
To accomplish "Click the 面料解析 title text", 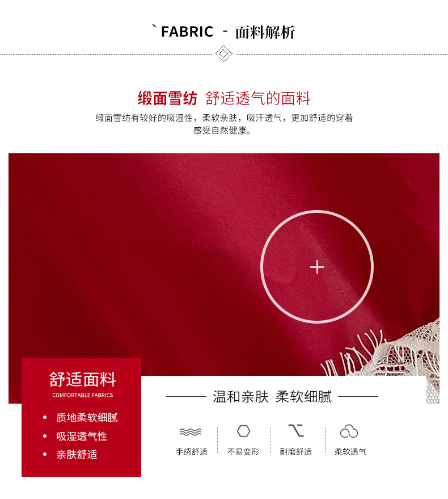I will pyautogui.click(x=265, y=32).
